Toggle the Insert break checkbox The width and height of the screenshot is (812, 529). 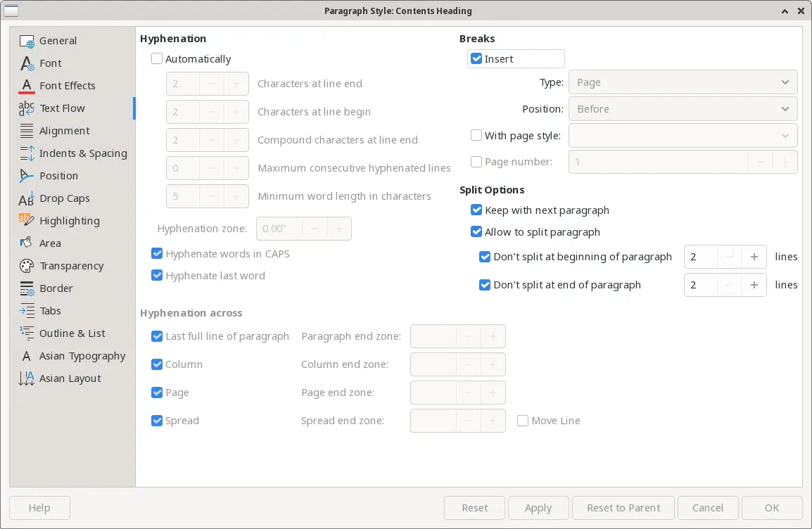(x=476, y=59)
